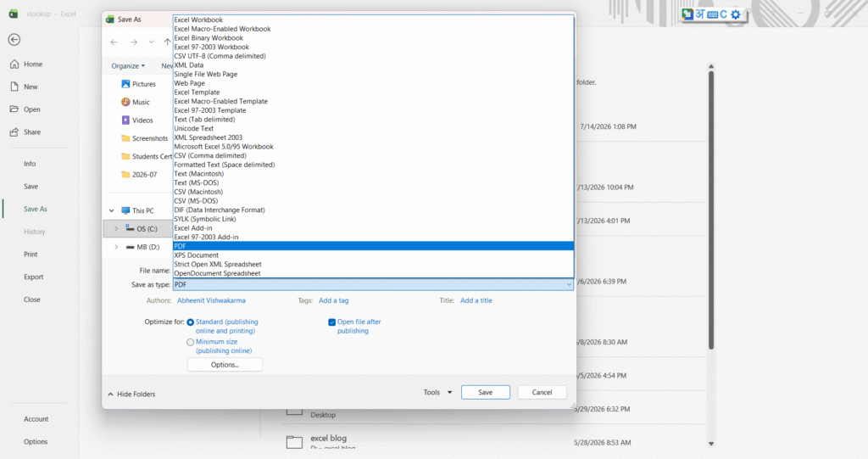Open Info in backstage sidebar

point(30,164)
